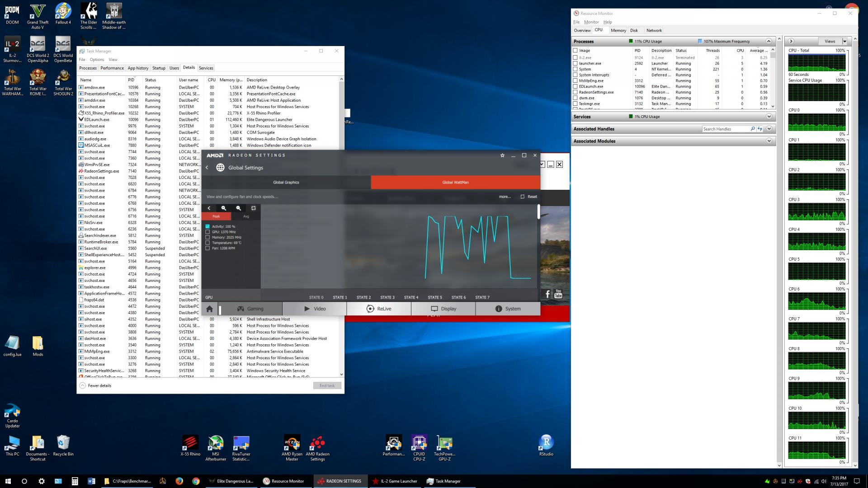Image resolution: width=868 pixels, height=488 pixels.
Task: Open the Gaming section in Radeon Settings
Action: [250, 309]
